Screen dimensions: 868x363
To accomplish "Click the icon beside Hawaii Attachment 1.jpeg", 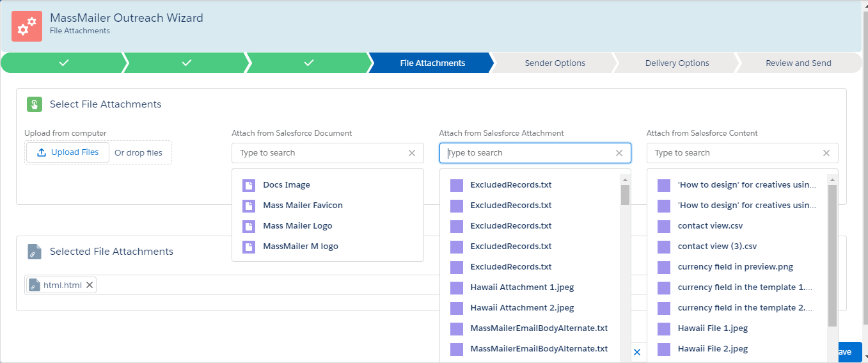I will [x=457, y=287].
